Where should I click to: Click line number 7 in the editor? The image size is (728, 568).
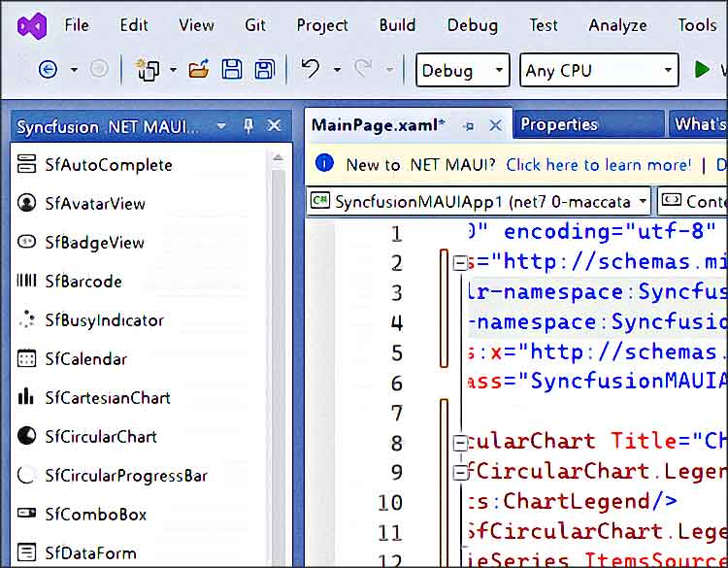pyautogui.click(x=396, y=414)
